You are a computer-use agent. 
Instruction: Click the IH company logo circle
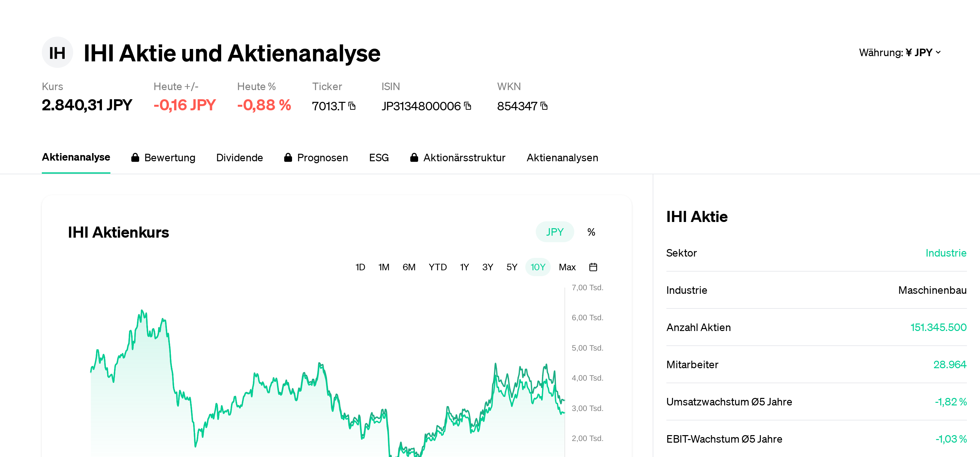click(57, 53)
